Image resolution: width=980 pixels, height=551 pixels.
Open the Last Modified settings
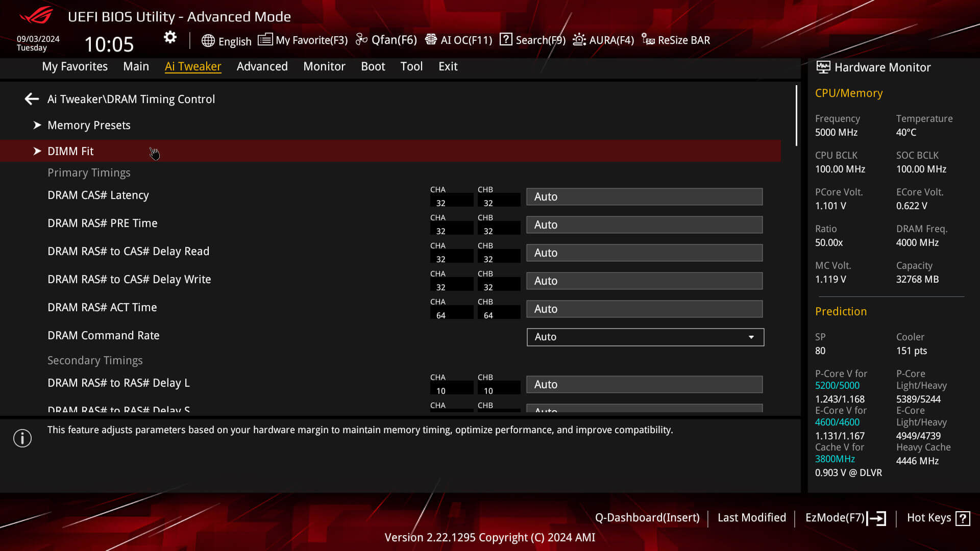click(x=752, y=517)
